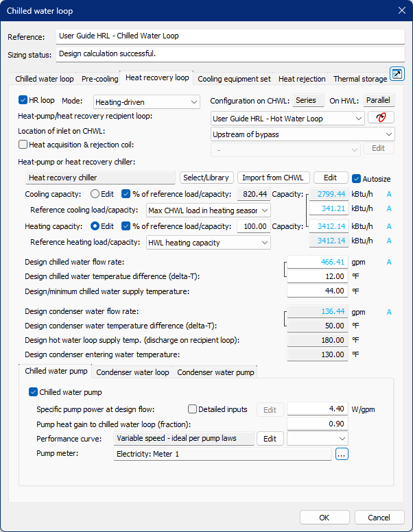Click the red loop icon beside Hot Water Loop
Screen dimensions: 413x532
pyautogui.click(x=381, y=118)
